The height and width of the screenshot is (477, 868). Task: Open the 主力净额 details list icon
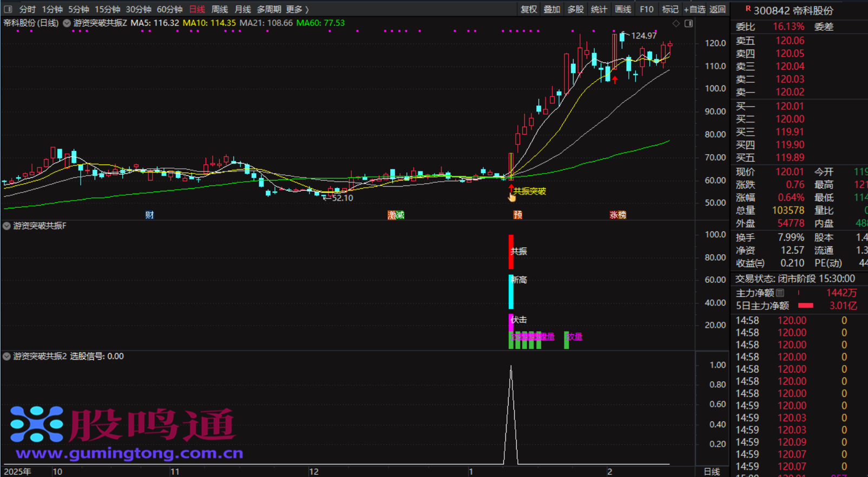coord(780,293)
